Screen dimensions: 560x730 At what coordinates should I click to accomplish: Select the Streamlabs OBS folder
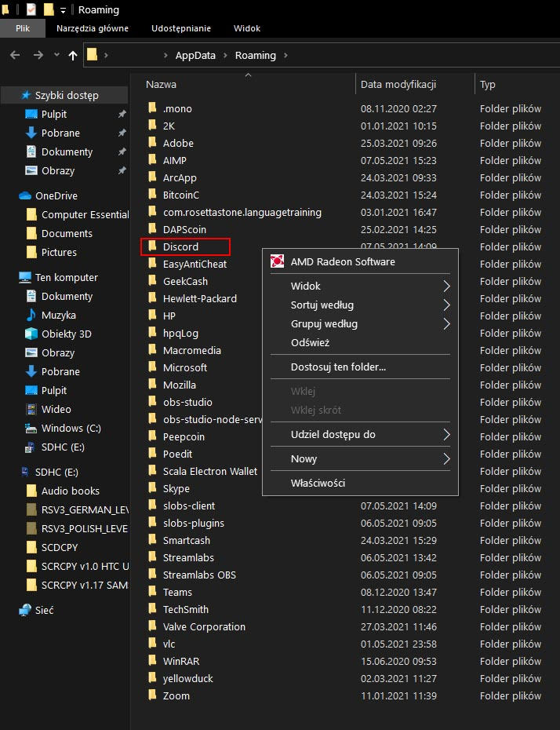[x=199, y=575]
